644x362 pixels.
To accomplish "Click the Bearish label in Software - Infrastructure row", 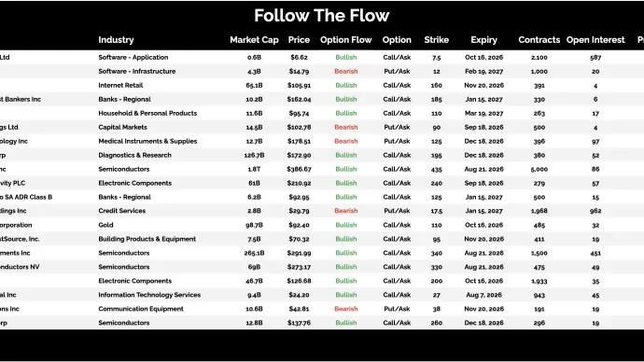I will click(346, 72).
